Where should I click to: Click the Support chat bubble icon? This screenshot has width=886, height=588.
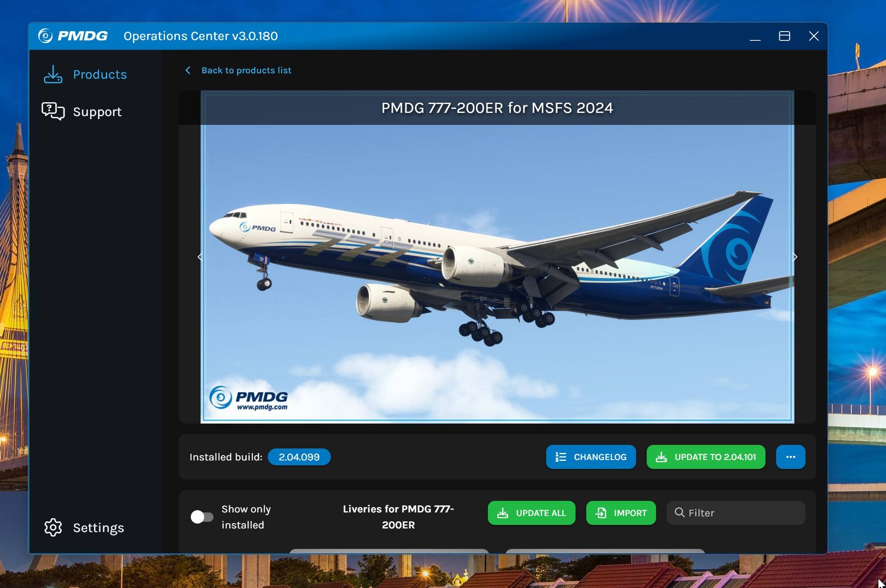pos(53,111)
